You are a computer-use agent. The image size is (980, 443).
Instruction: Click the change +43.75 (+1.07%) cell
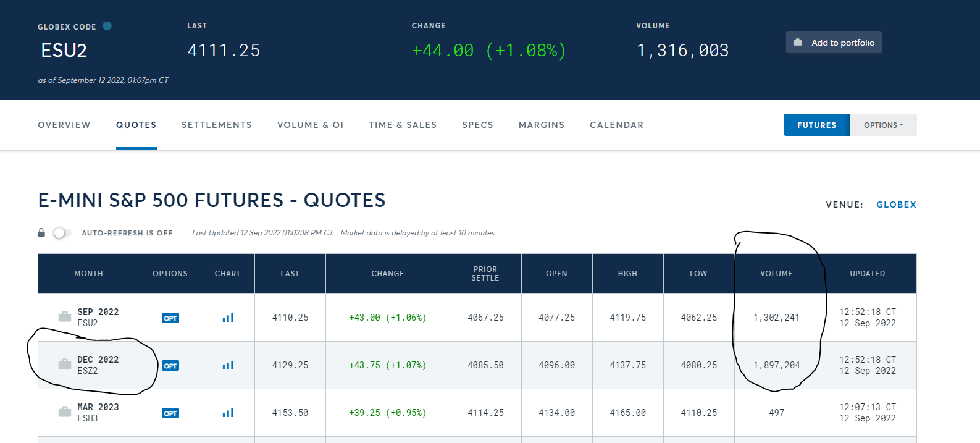388,365
